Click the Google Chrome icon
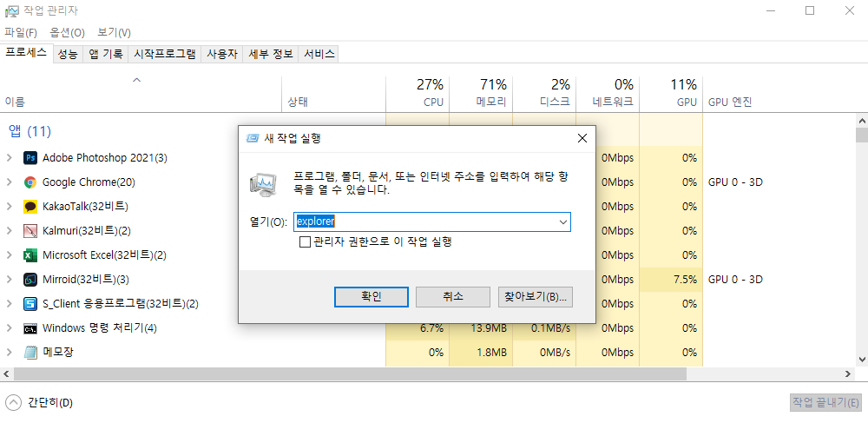 pyautogui.click(x=30, y=182)
